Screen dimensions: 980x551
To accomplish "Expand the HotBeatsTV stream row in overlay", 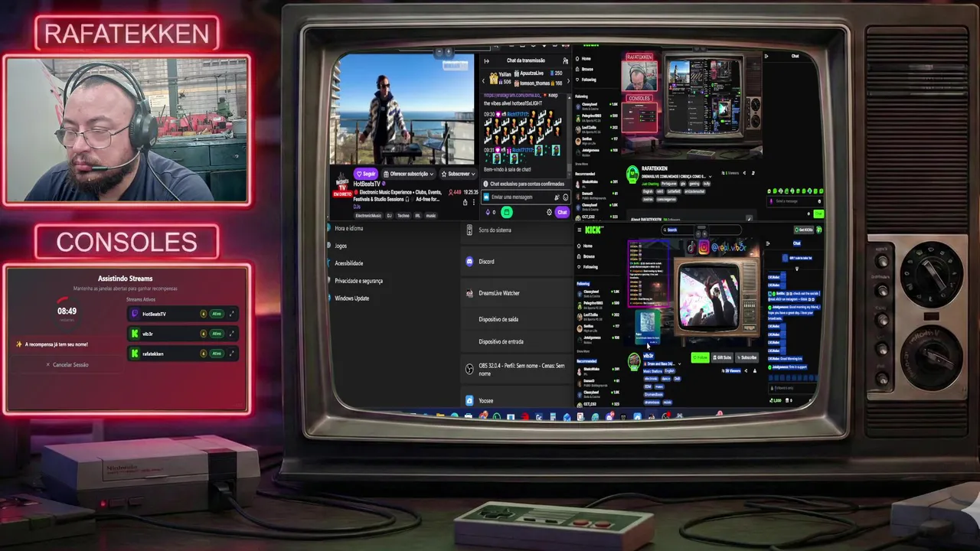I will click(232, 314).
